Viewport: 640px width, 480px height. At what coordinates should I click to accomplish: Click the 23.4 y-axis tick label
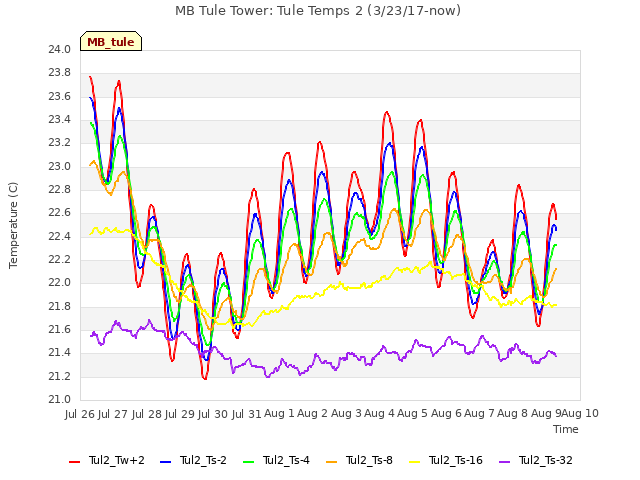coord(60,120)
